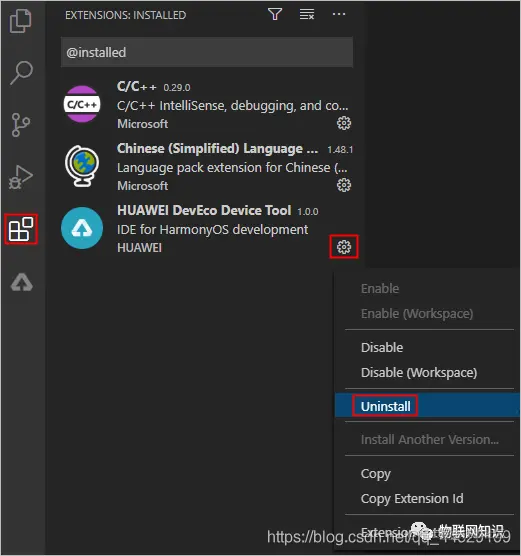Image resolution: width=521 pixels, height=556 pixels.
Task: Click the HUAWEI publisher name
Action: click(x=139, y=248)
